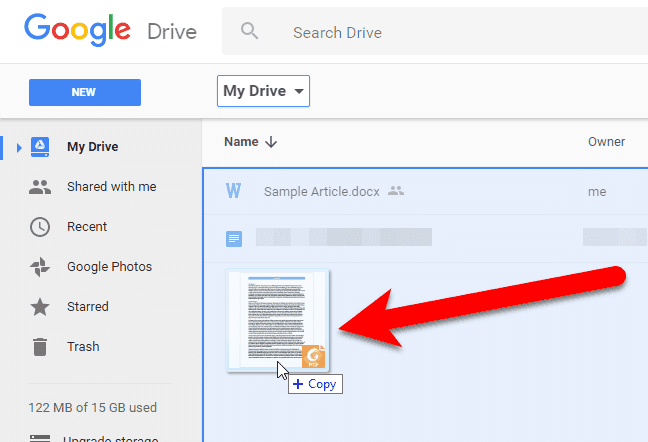
Task: Click the blue Google Docs file icon
Action: pos(234,239)
